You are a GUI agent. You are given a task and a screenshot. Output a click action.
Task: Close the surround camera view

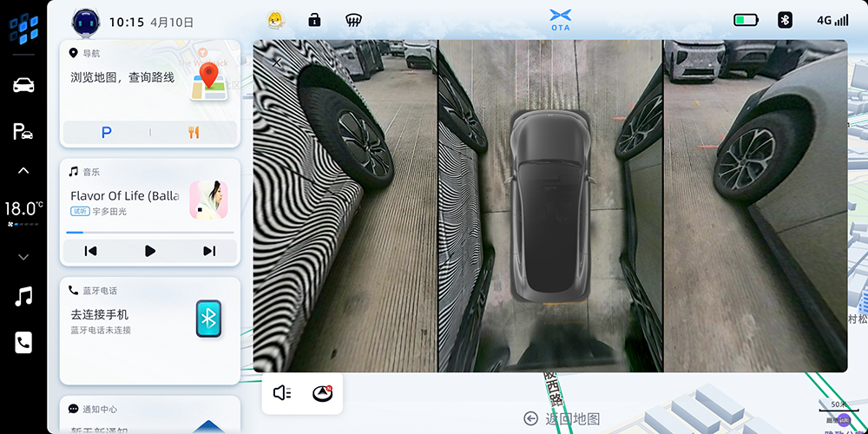pos(277,62)
